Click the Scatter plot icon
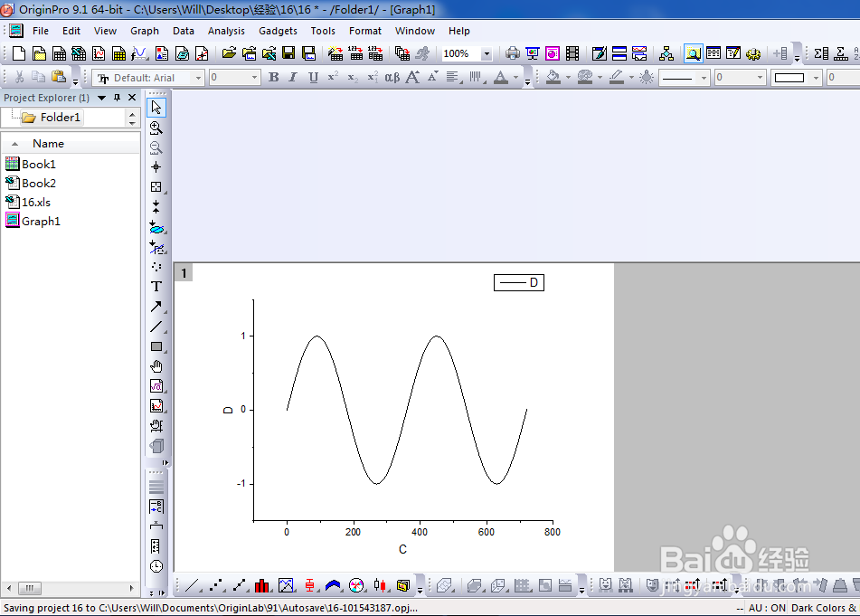Image resolution: width=860 pixels, height=616 pixels. [x=216, y=585]
